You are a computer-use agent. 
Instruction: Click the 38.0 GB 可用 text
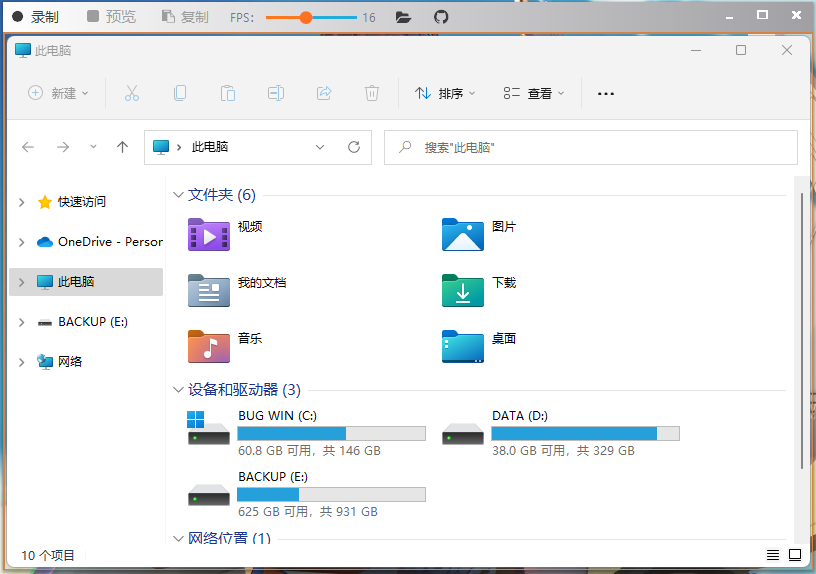[529, 451]
